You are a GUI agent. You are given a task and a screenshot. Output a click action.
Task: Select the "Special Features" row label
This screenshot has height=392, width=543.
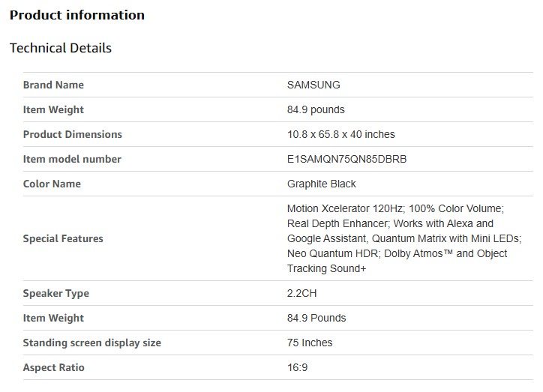(63, 238)
